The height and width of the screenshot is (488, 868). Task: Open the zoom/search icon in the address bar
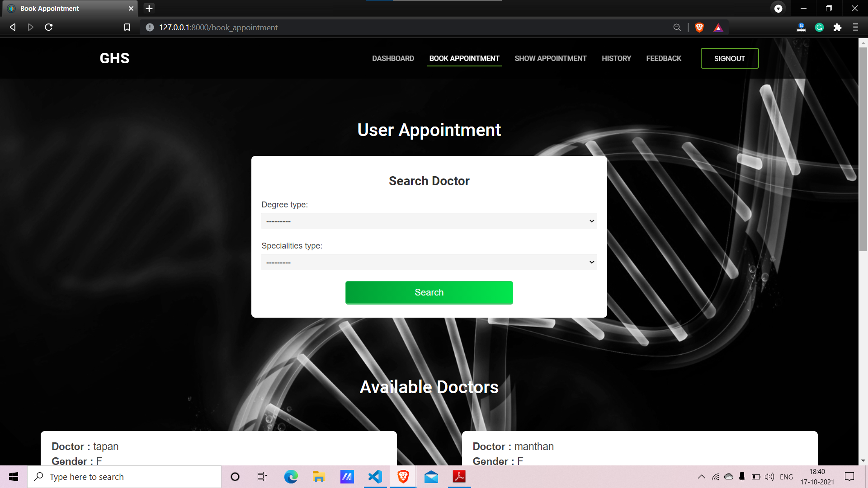[677, 27]
